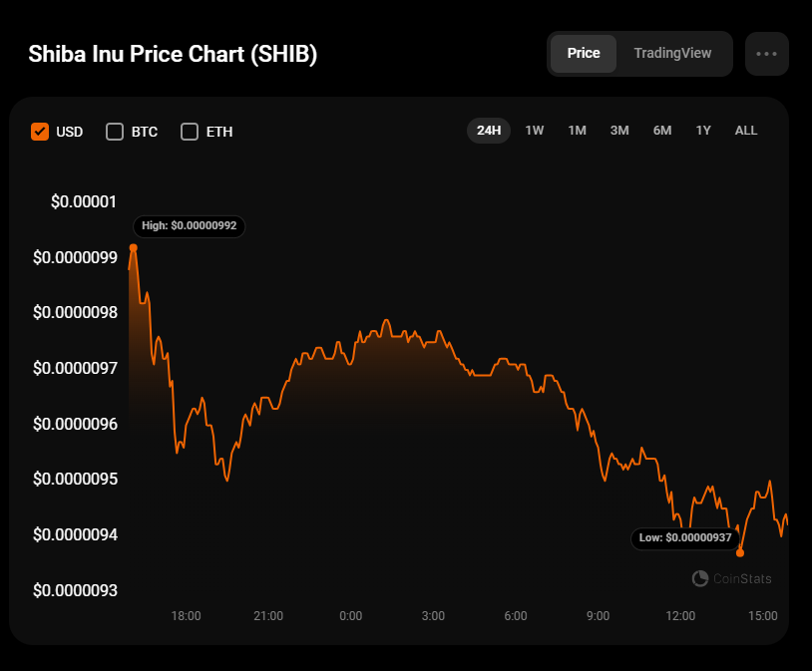Click the 0:00 time axis label
The height and width of the screenshot is (671, 812).
coord(350,616)
